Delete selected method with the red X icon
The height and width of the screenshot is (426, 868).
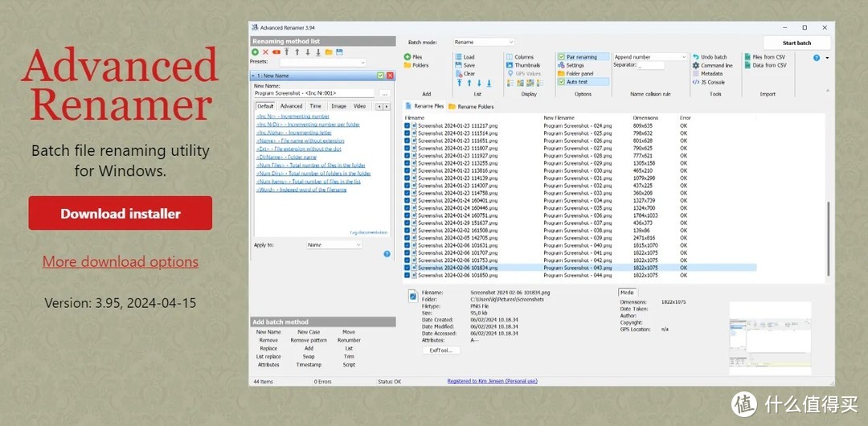(x=266, y=52)
